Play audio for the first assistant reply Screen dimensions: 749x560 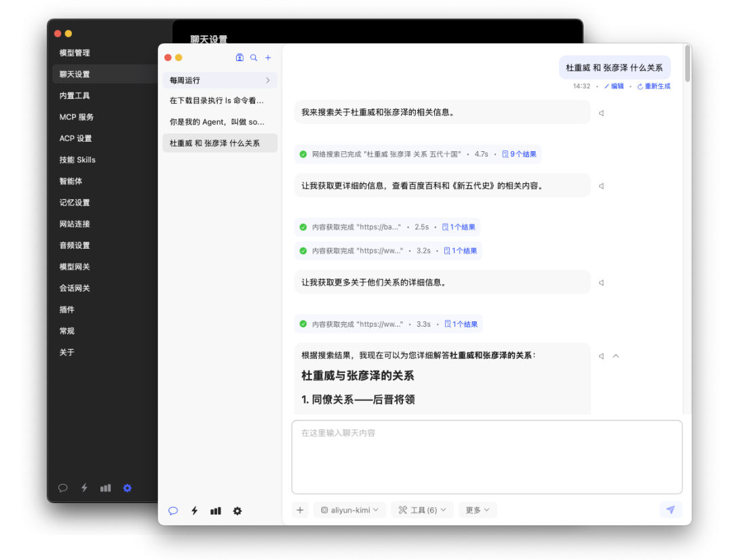[x=601, y=113]
